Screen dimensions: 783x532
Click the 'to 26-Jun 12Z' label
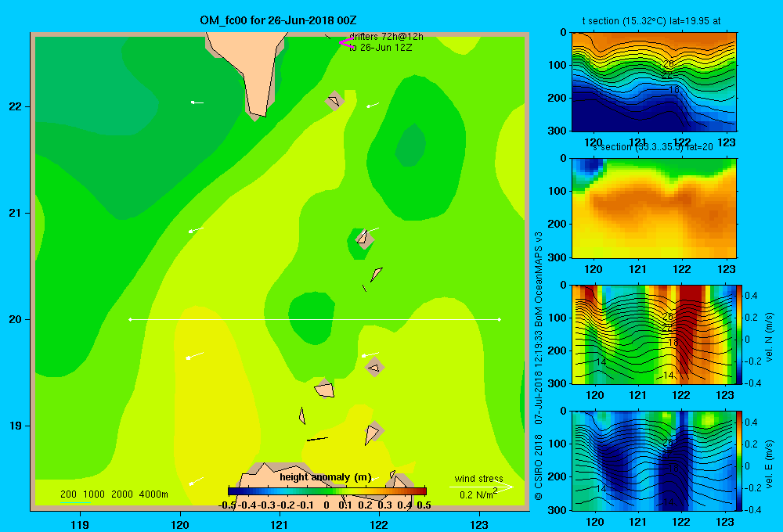(381, 48)
